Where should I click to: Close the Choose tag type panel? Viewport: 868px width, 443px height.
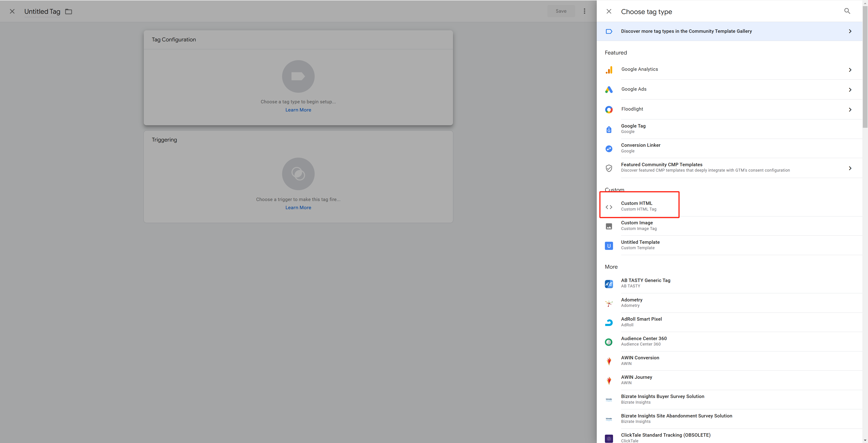(x=609, y=12)
